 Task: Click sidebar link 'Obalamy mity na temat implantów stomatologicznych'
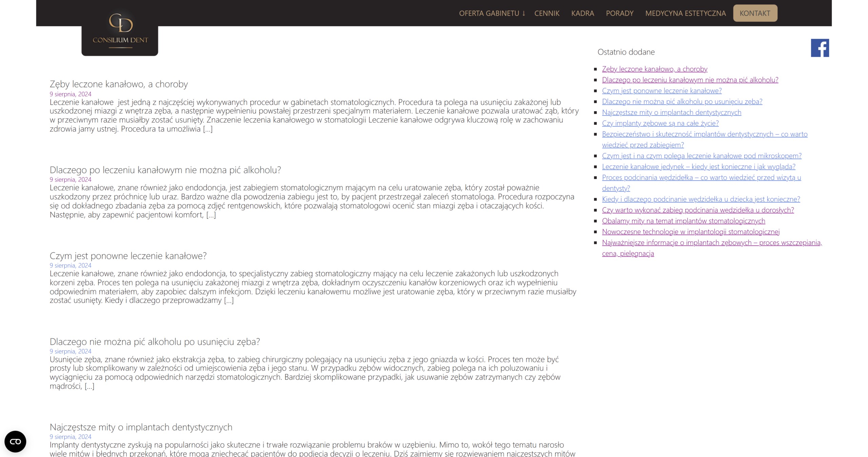pos(683,221)
